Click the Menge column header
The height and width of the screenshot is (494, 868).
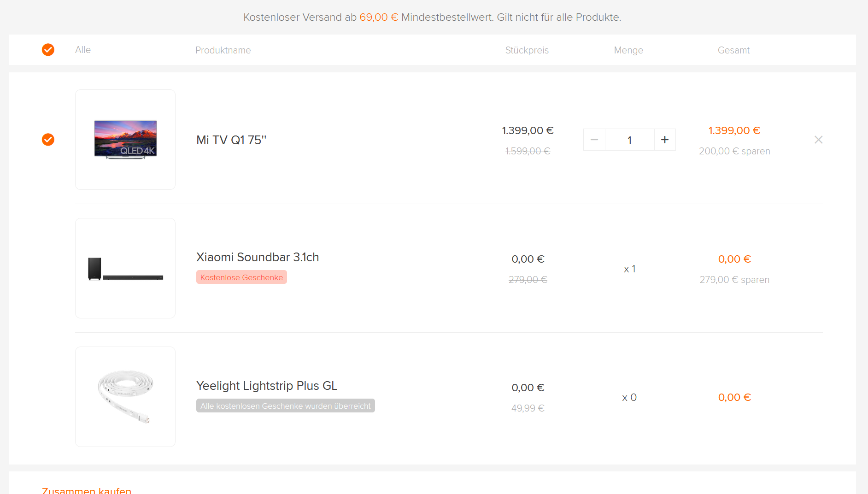(628, 50)
